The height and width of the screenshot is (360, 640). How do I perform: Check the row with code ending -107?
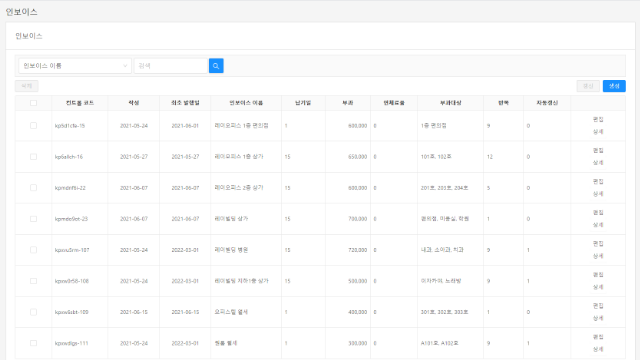tap(33, 250)
